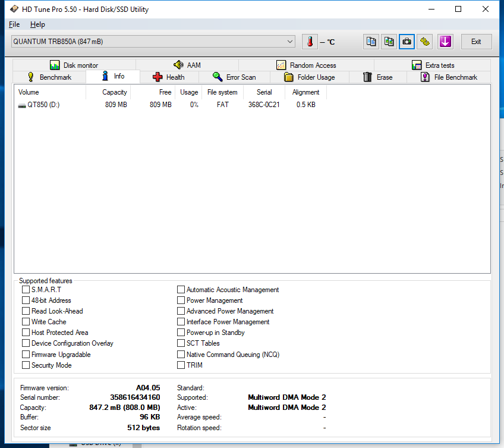
Task: Click the second copy toolbar icon
Action: [389, 42]
